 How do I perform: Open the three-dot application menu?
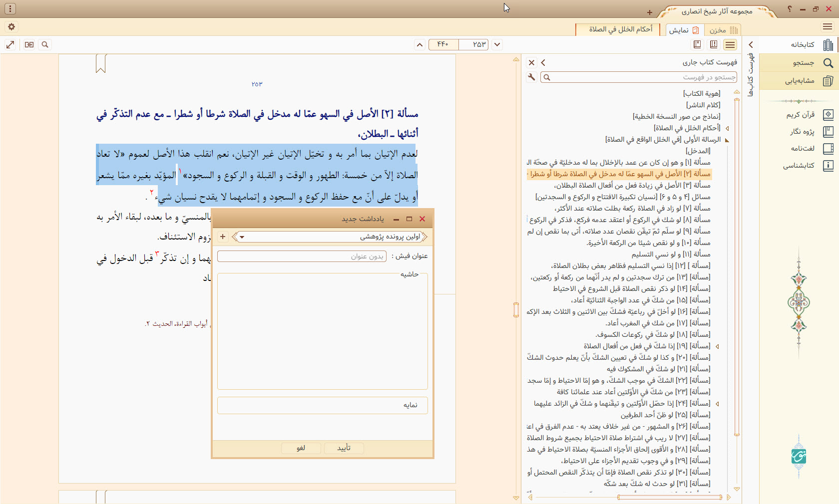[10, 8]
